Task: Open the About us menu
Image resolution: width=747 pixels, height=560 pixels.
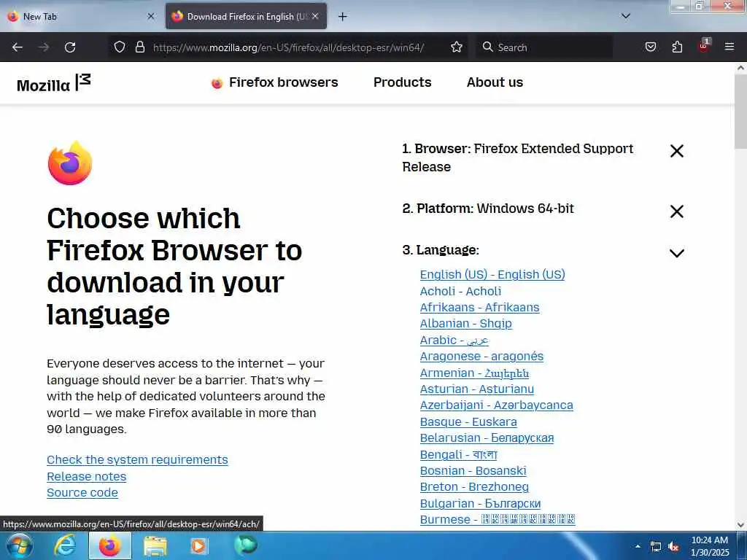Action: pos(495,82)
